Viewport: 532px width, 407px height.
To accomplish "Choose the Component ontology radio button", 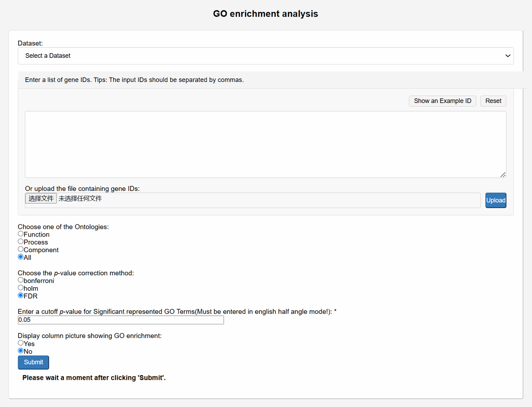I will 21,249.
